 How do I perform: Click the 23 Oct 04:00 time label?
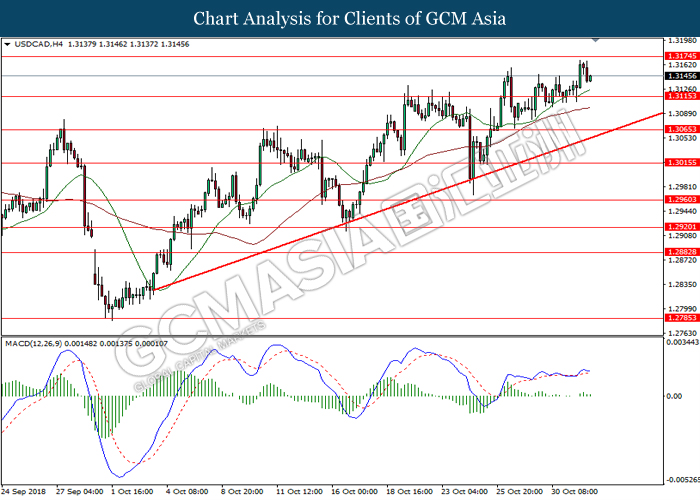click(465, 492)
